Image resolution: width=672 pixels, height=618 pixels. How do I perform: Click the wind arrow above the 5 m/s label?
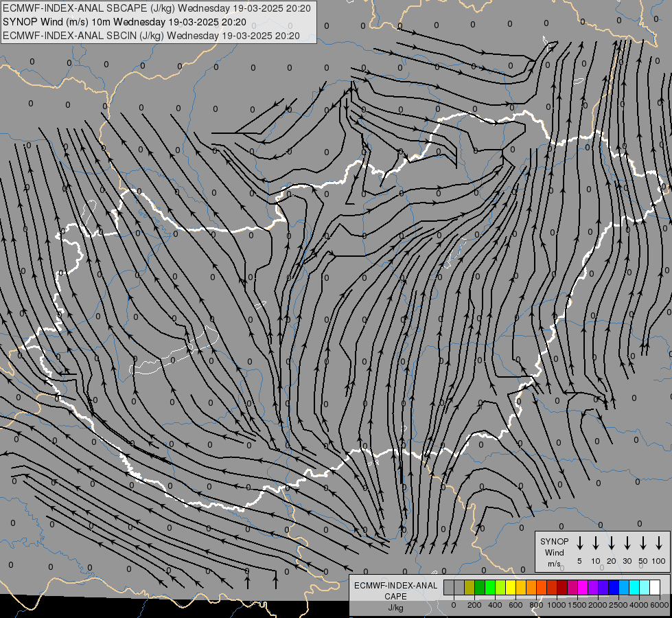click(579, 543)
